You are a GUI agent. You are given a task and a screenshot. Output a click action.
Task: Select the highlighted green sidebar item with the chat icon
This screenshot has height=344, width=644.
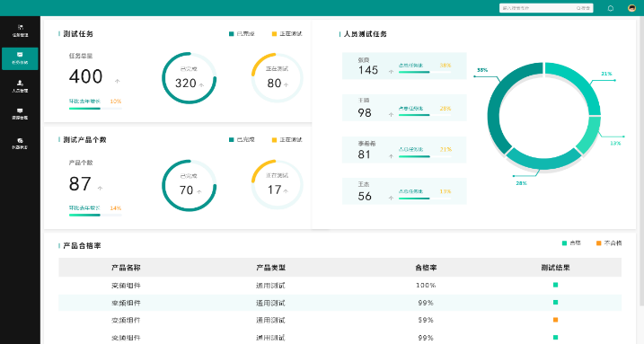tap(20, 58)
